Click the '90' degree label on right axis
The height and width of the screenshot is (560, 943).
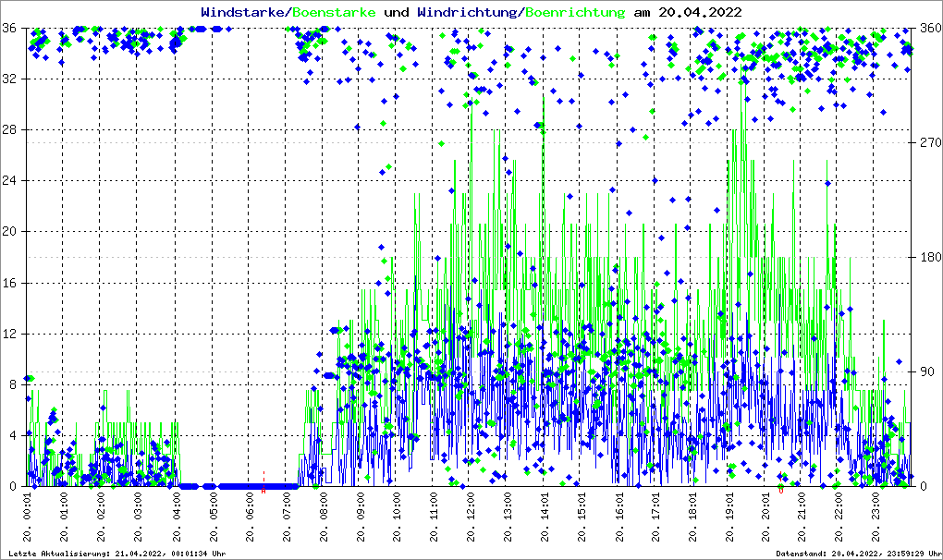(x=925, y=371)
